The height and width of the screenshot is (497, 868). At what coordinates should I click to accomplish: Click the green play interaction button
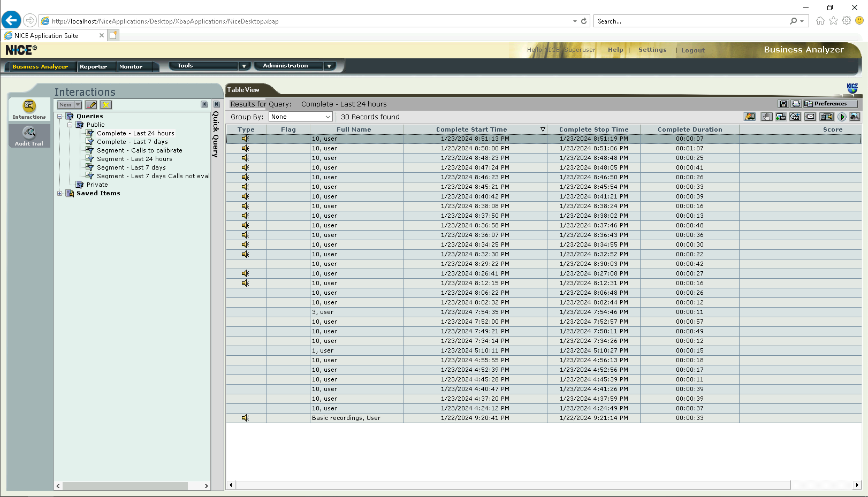coord(842,117)
